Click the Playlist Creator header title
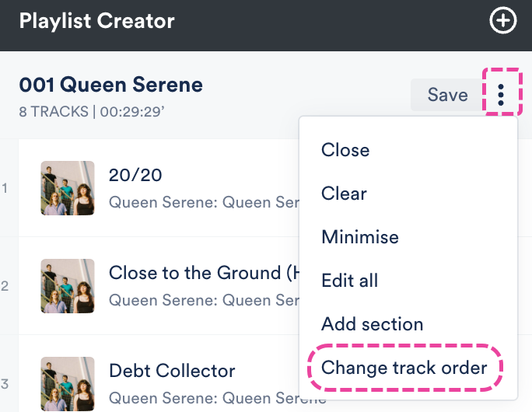 [97, 21]
